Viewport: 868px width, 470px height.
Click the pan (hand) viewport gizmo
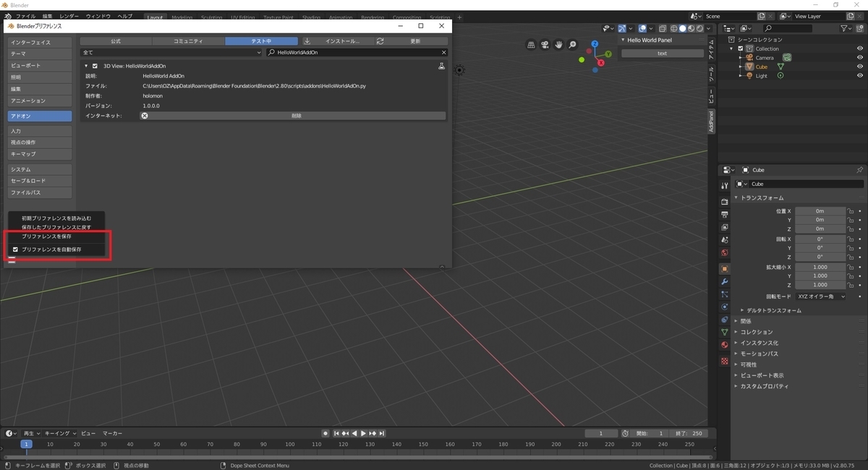coord(559,45)
